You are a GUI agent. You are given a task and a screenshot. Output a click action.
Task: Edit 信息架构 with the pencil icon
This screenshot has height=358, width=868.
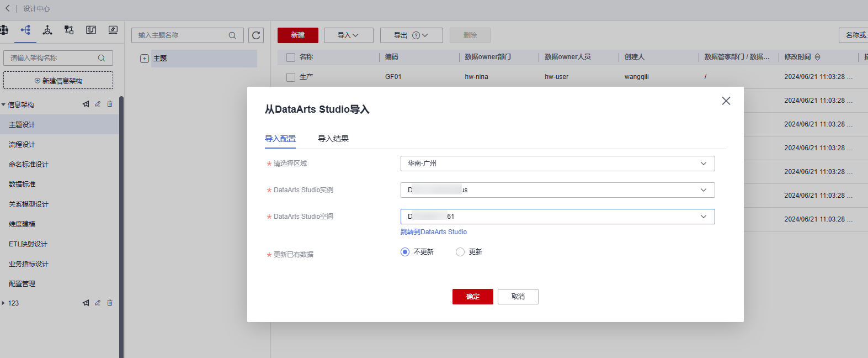[x=98, y=104]
